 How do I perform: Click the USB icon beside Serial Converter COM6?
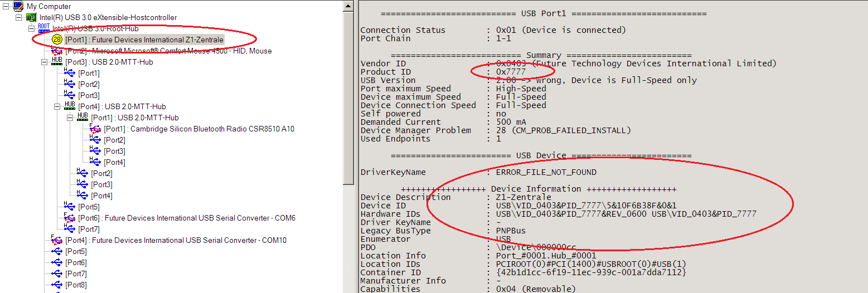click(70, 218)
